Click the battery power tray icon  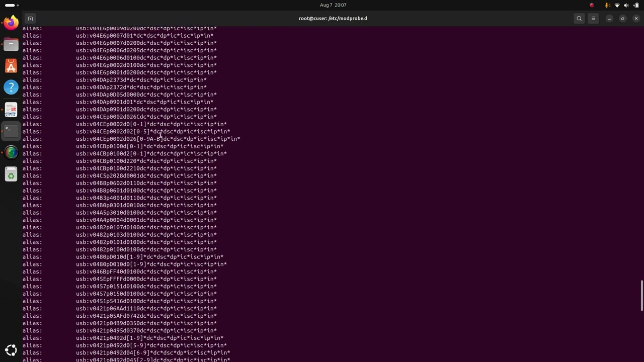tap(636, 5)
